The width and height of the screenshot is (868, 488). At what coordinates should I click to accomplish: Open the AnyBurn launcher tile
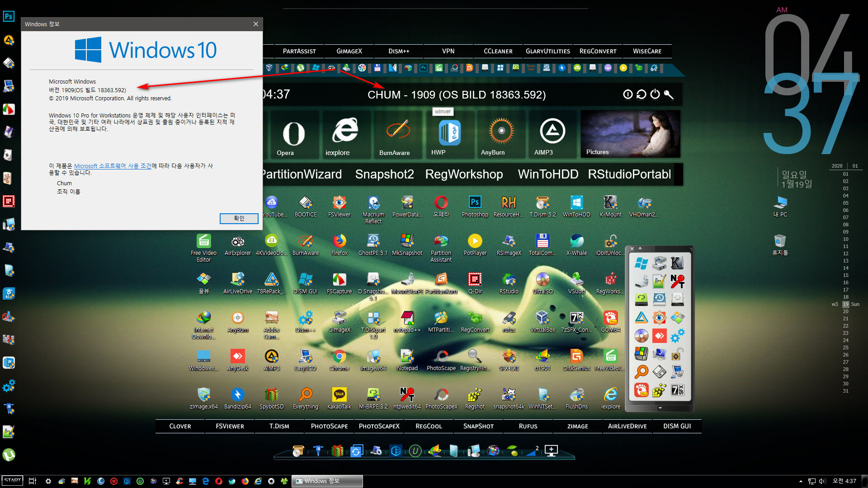[500, 135]
